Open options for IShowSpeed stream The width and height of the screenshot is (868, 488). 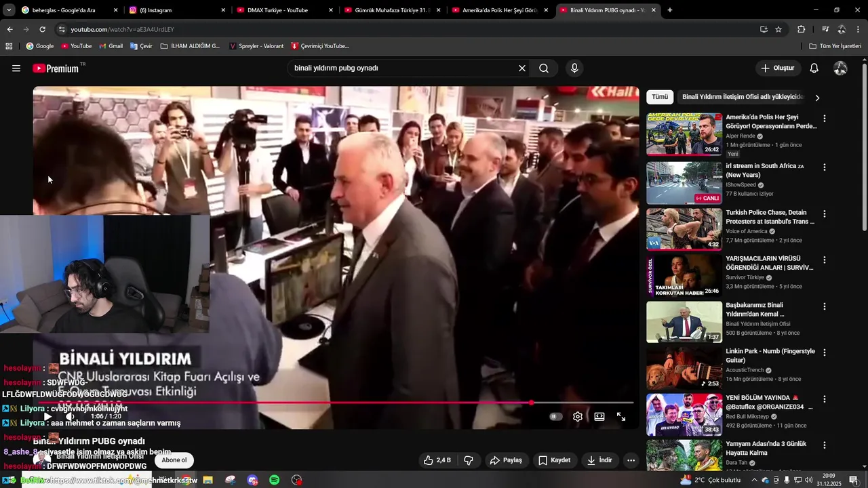click(x=825, y=167)
